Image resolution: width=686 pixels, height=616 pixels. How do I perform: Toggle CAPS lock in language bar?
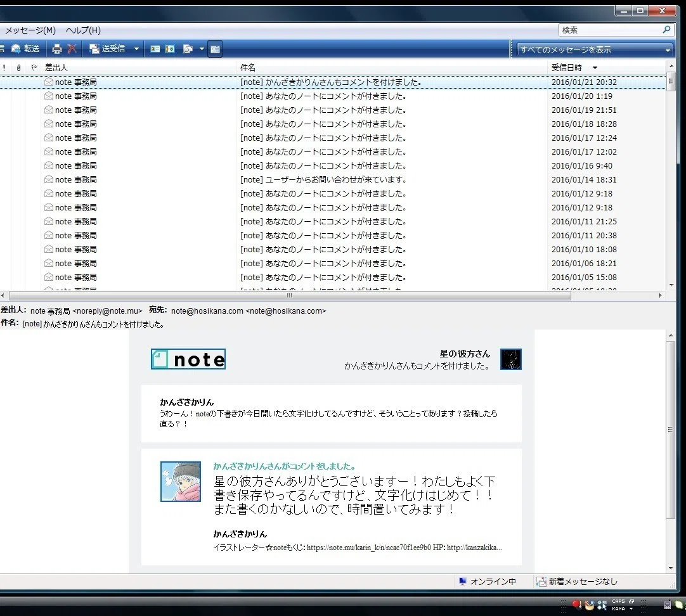pyautogui.click(x=618, y=601)
